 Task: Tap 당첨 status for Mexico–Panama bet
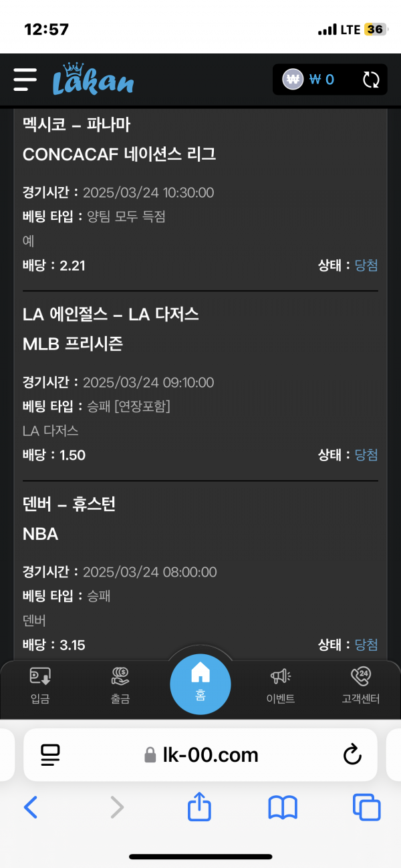point(366,265)
